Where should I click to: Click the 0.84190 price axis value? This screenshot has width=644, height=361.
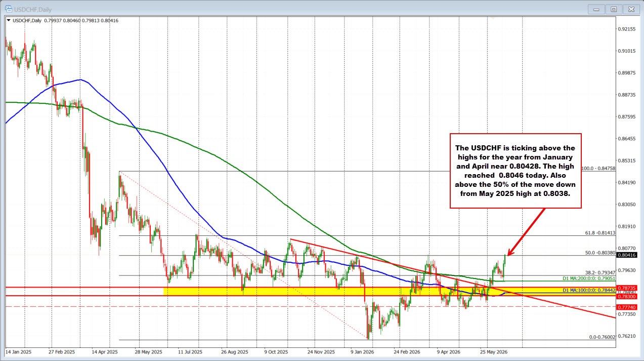pyautogui.click(x=627, y=182)
